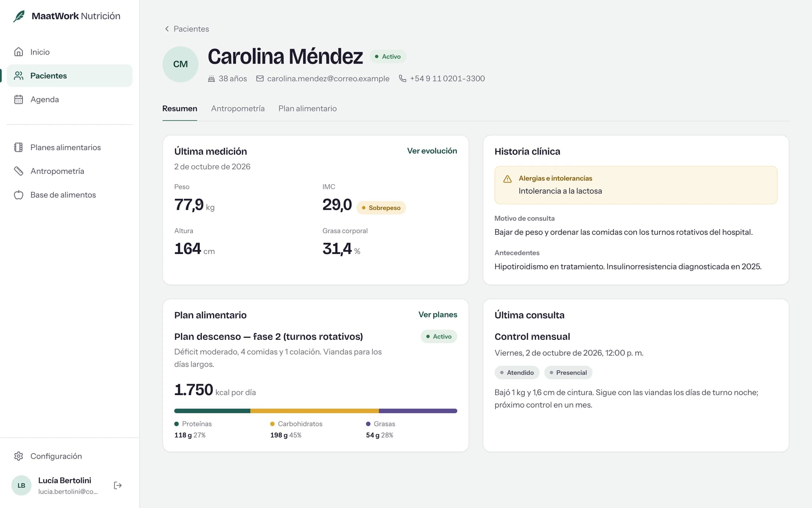Click the Intolerancia a la lactosa text
The image size is (812, 508).
click(560, 191)
